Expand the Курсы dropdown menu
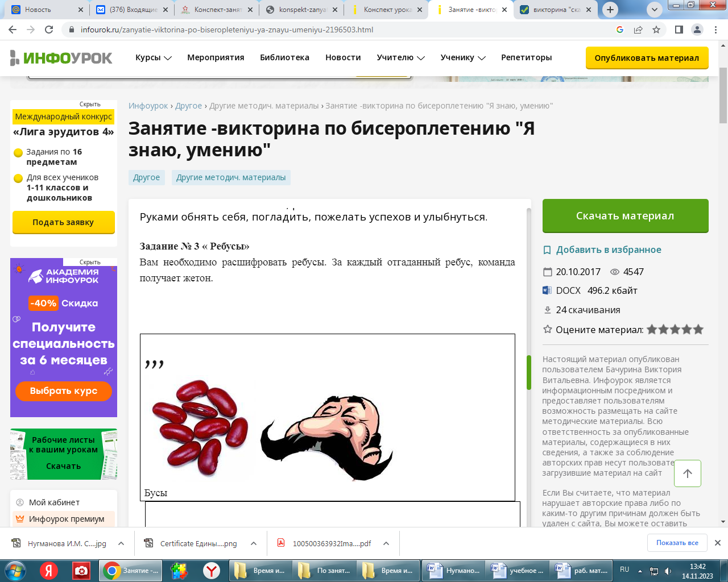The image size is (728, 582). pos(153,57)
